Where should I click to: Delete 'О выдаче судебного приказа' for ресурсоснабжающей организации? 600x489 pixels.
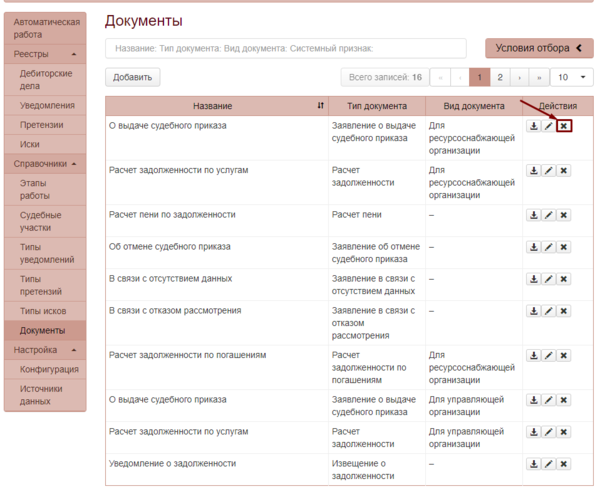(x=564, y=126)
